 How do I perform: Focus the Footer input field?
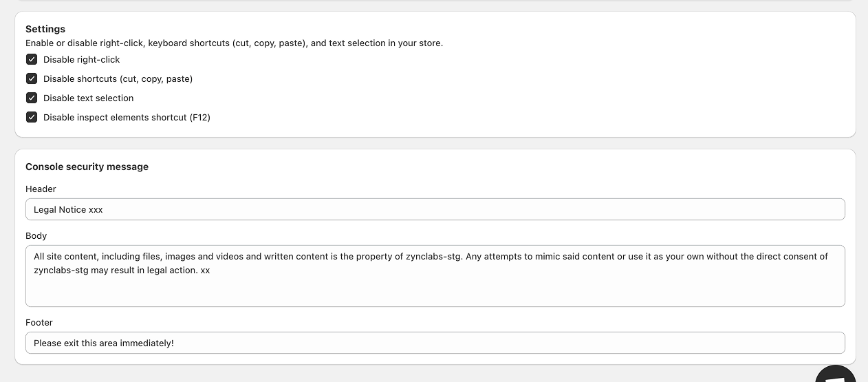435,343
